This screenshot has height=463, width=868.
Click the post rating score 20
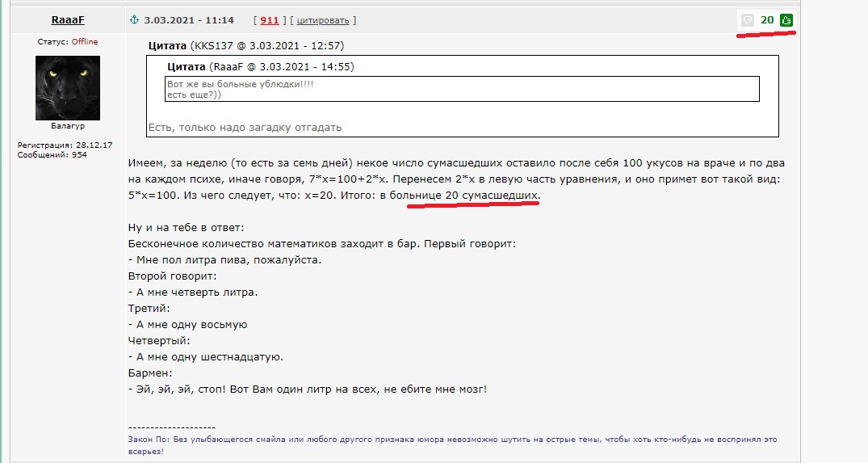click(767, 20)
